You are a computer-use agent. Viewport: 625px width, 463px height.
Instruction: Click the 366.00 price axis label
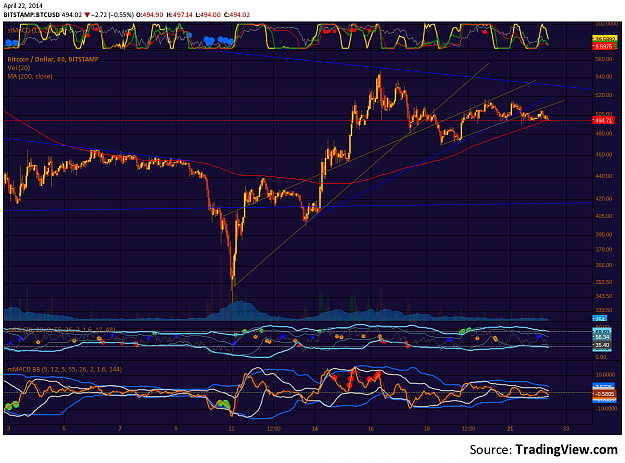coord(603,265)
